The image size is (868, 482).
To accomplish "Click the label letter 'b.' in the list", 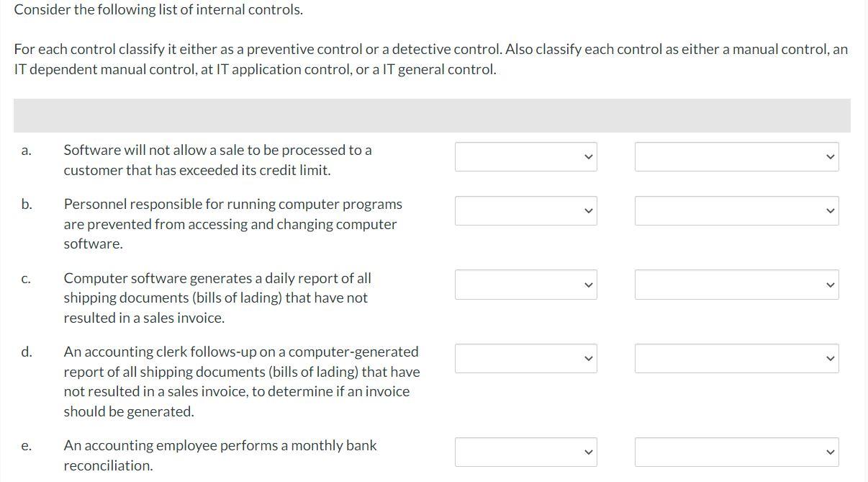I will (x=27, y=205).
